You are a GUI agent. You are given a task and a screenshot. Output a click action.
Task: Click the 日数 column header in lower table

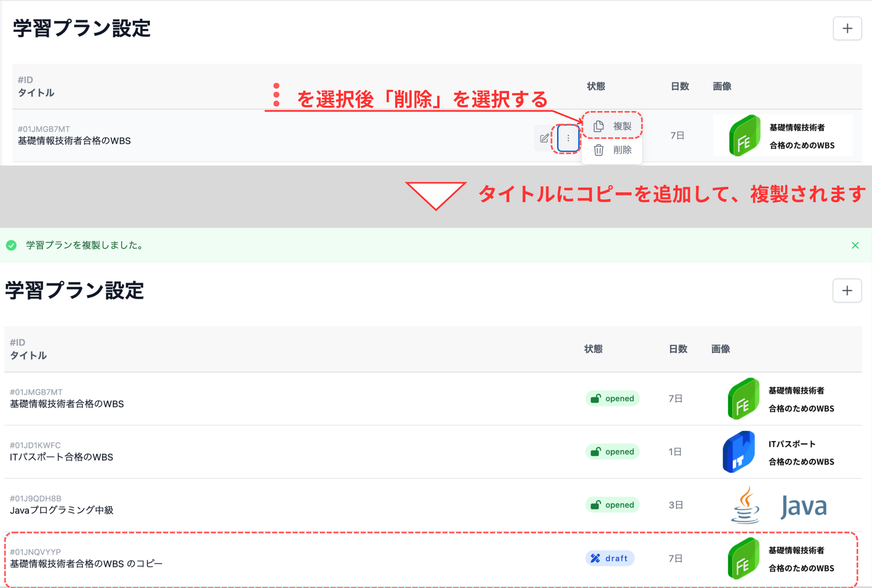click(x=678, y=349)
